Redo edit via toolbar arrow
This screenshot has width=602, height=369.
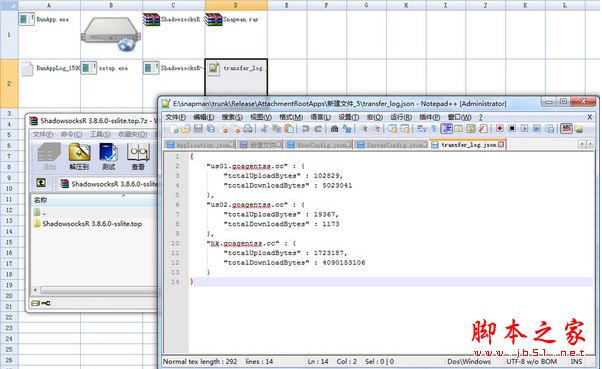tap(318, 129)
